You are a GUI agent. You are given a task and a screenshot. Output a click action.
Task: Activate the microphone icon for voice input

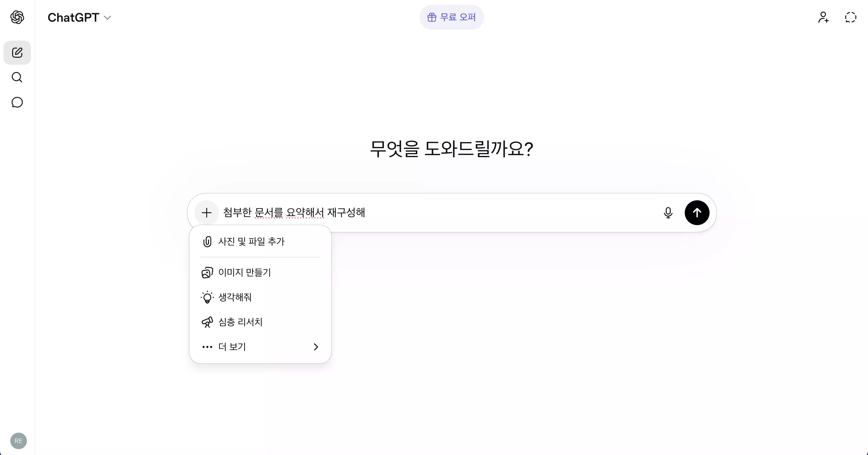[668, 213]
